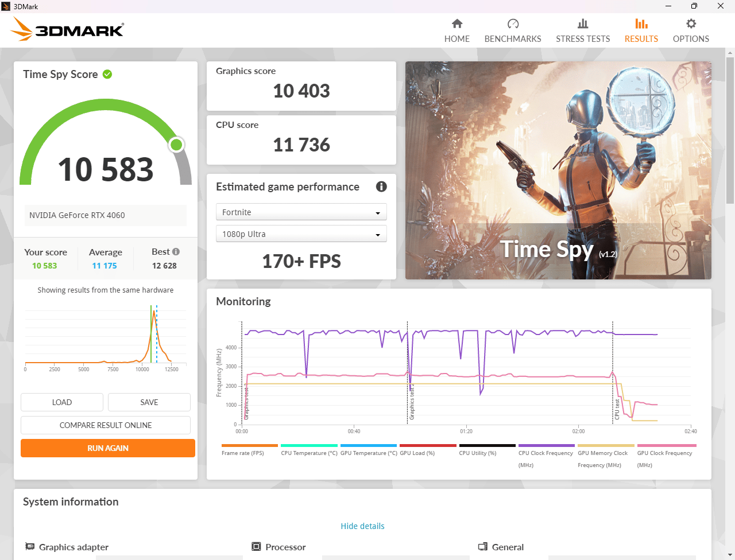Click the Stress Tests chart icon
Screen dimensions: 735x560
click(583, 24)
